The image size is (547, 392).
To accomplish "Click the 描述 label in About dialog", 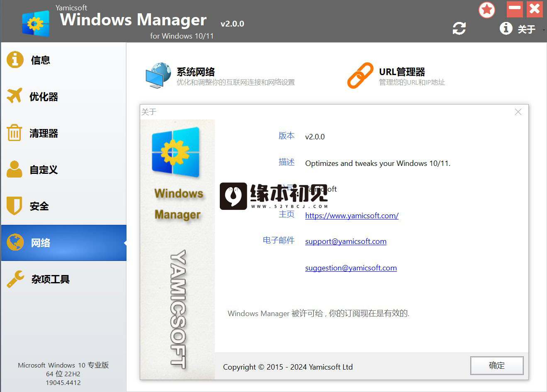I will click(287, 162).
